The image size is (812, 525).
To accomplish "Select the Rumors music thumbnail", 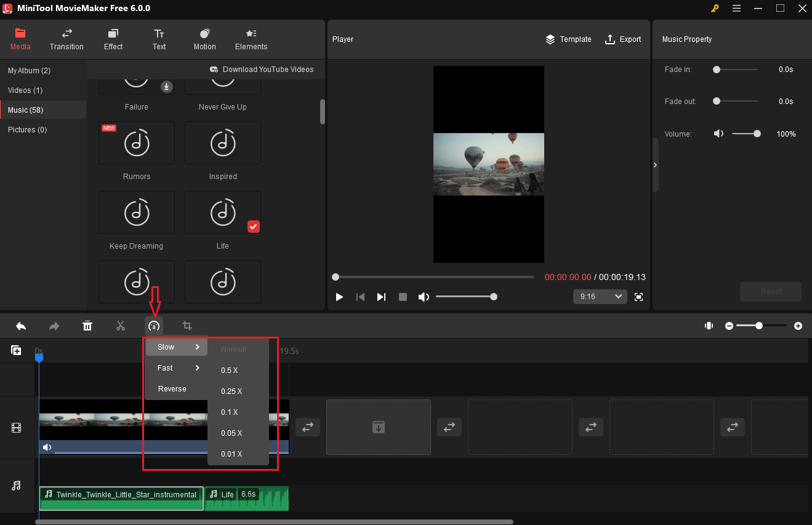I will tap(137, 143).
